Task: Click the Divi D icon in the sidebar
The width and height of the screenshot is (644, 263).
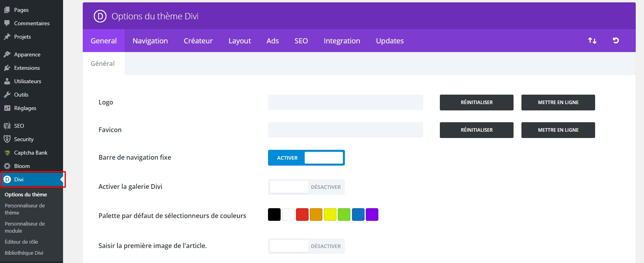Action: tap(7, 179)
